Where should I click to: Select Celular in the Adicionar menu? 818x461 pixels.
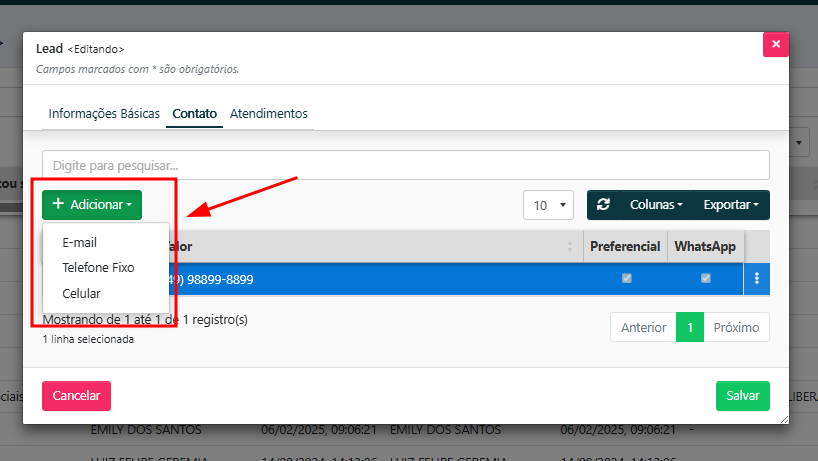pyautogui.click(x=81, y=294)
